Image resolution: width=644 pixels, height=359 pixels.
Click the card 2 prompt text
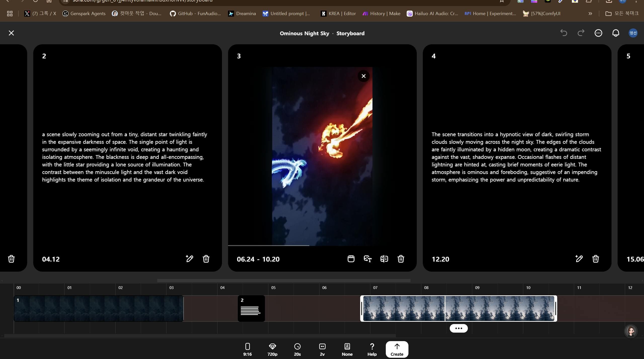click(x=125, y=157)
